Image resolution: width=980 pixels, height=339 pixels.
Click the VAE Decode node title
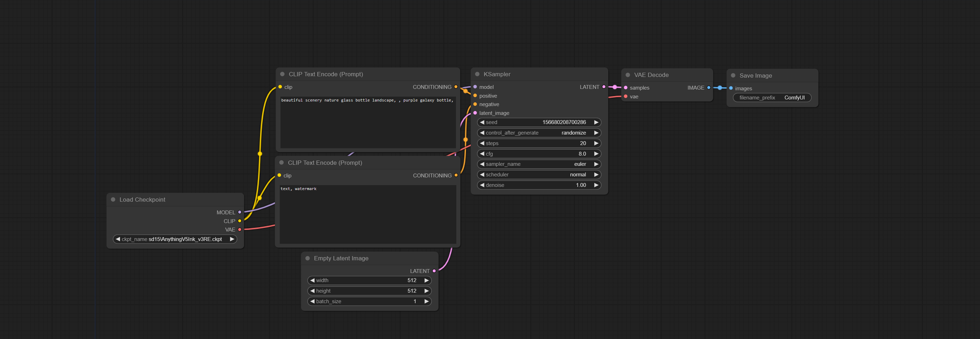(x=651, y=75)
